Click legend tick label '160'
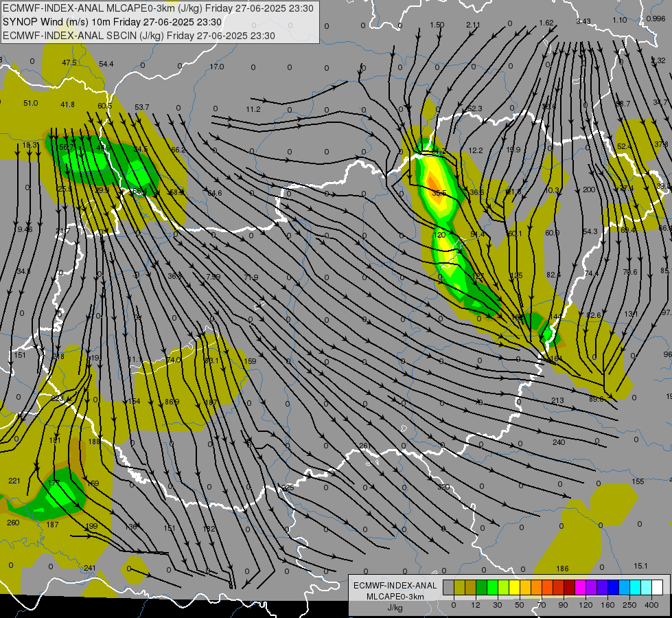The height and width of the screenshot is (618, 672). [607, 605]
